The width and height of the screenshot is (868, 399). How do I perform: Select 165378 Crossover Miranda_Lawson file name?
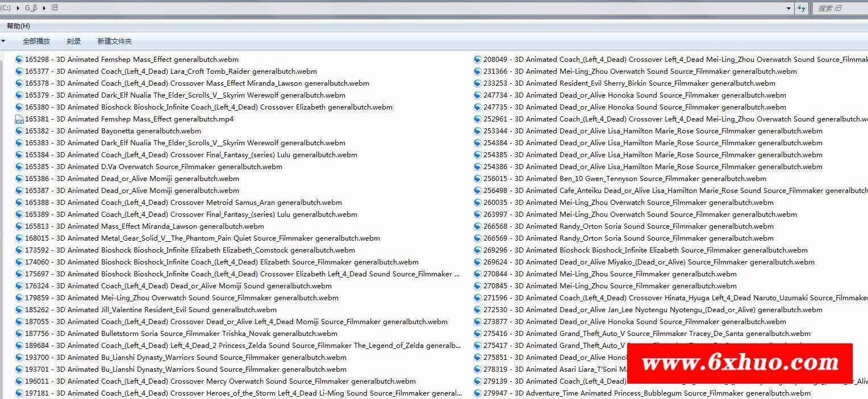[197, 83]
